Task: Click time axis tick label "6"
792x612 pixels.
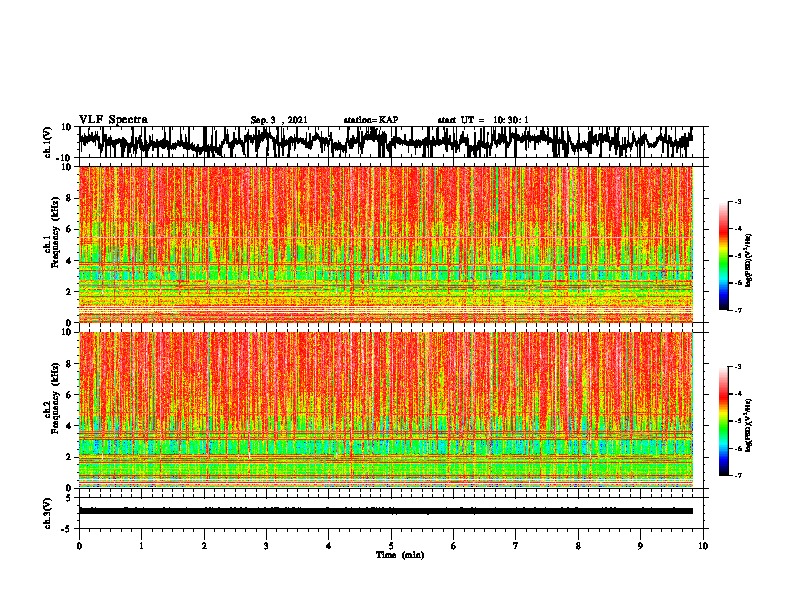Action: pyautogui.click(x=454, y=546)
